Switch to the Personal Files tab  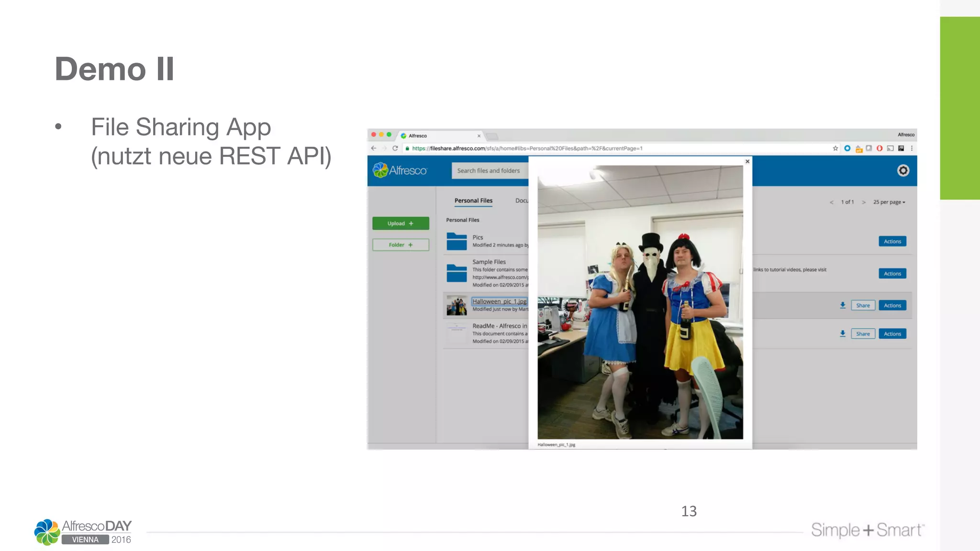pyautogui.click(x=473, y=201)
